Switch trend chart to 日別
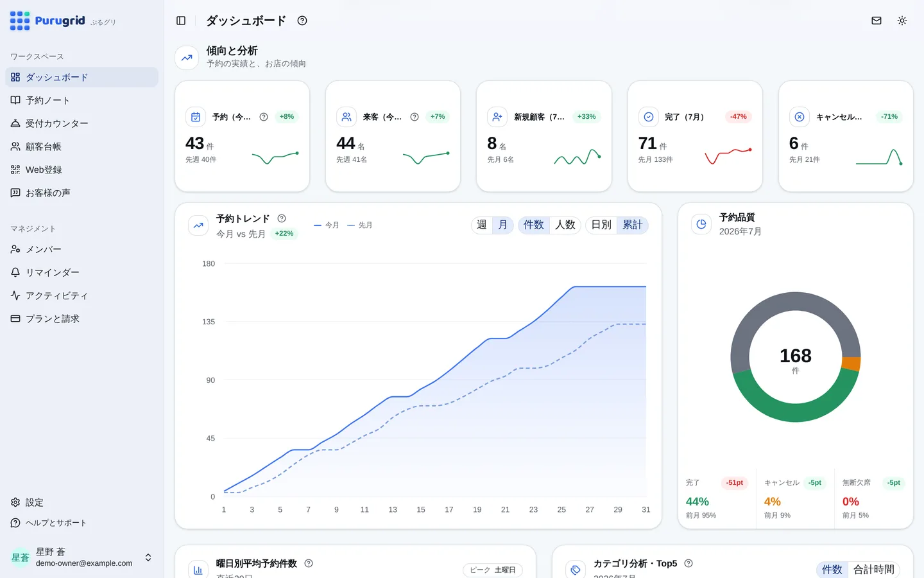The width and height of the screenshot is (924, 578). pos(601,225)
